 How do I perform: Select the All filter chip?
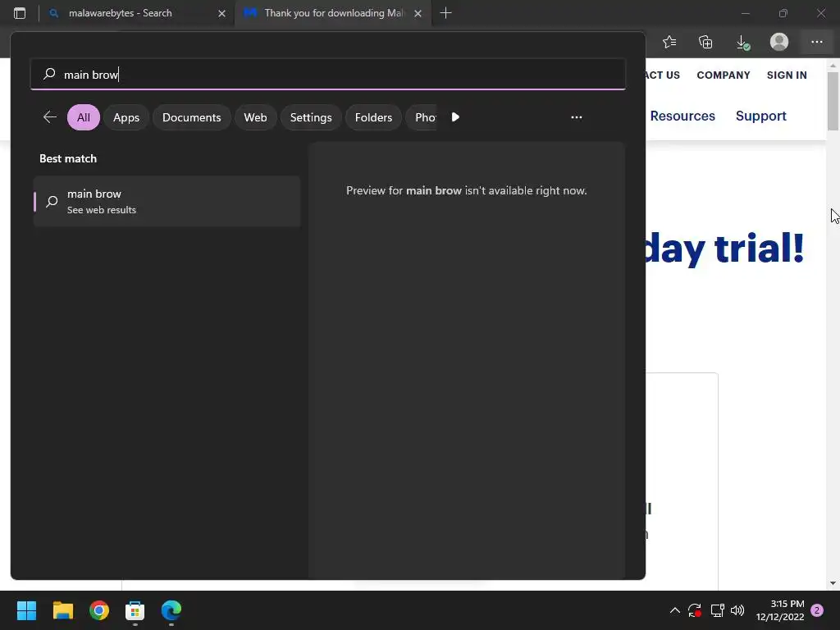click(84, 117)
